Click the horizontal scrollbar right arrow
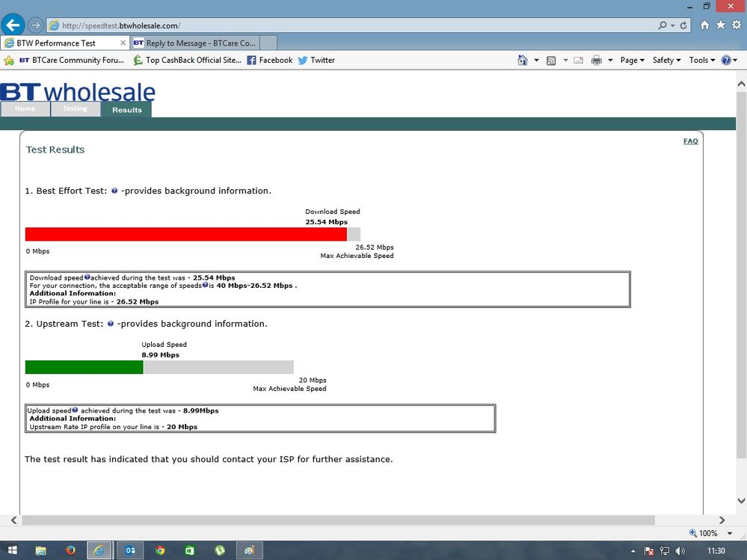747x560 pixels. pyautogui.click(x=722, y=520)
